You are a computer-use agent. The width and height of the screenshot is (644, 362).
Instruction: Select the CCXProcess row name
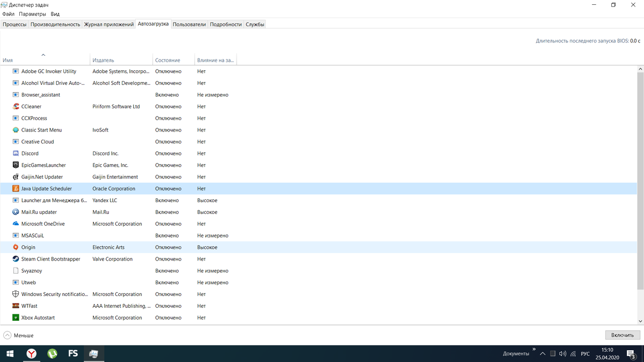[x=34, y=119]
